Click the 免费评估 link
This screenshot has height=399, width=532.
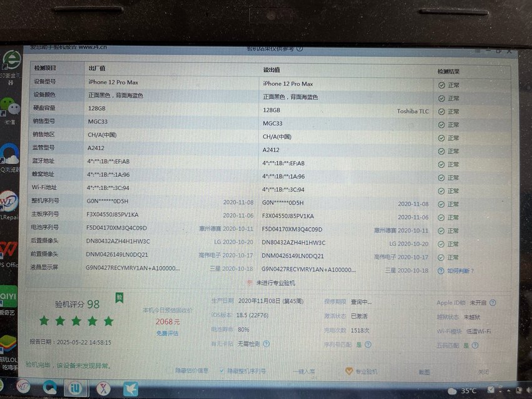point(168,333)
